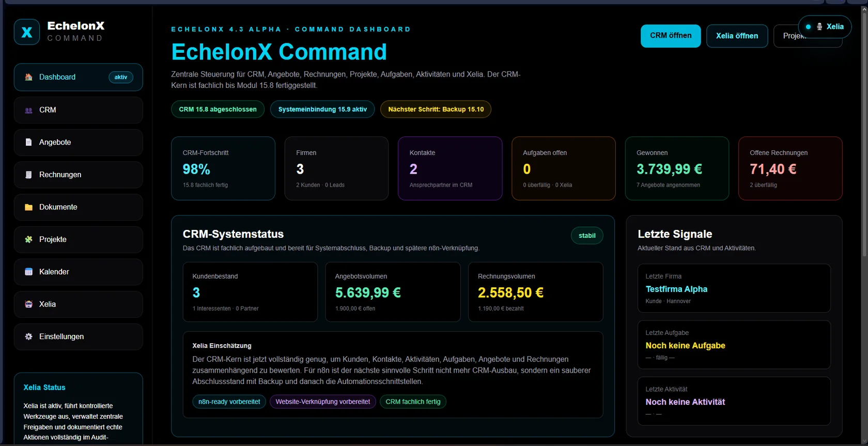This screenshot has width=868, height=446.
Task: Click the Dokumente folder icon
Action: click(x=29, y=207)
